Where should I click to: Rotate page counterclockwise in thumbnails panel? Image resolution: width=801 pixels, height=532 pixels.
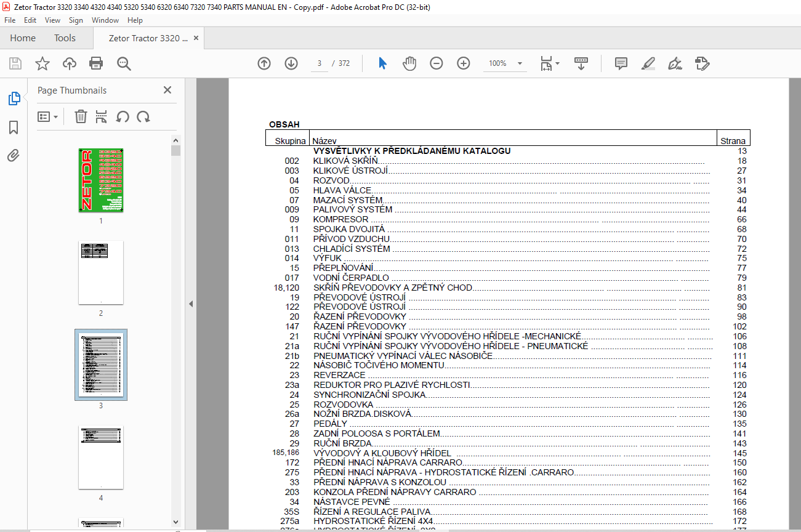pos(123,116)
